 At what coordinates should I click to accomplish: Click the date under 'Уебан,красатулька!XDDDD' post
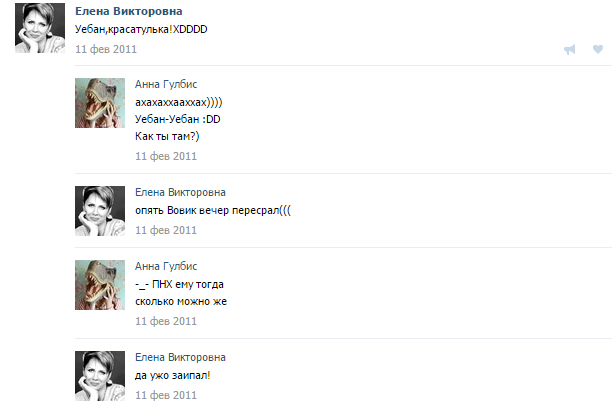point(106,49)
